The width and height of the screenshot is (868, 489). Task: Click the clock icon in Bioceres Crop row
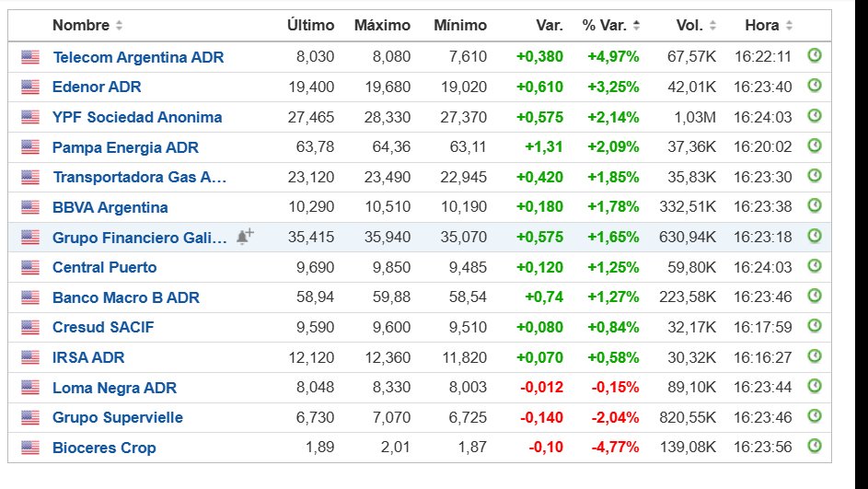[x=815, y=447]
